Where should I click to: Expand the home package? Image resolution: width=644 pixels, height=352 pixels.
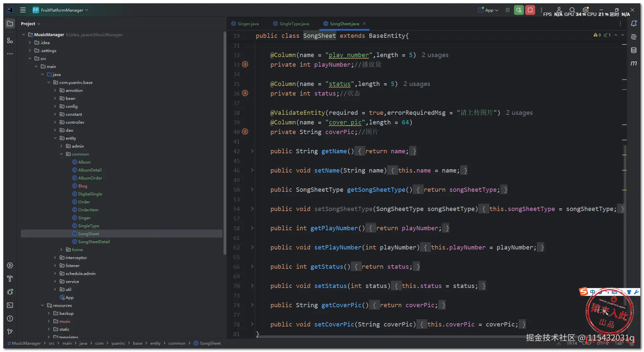pos(61,249)
